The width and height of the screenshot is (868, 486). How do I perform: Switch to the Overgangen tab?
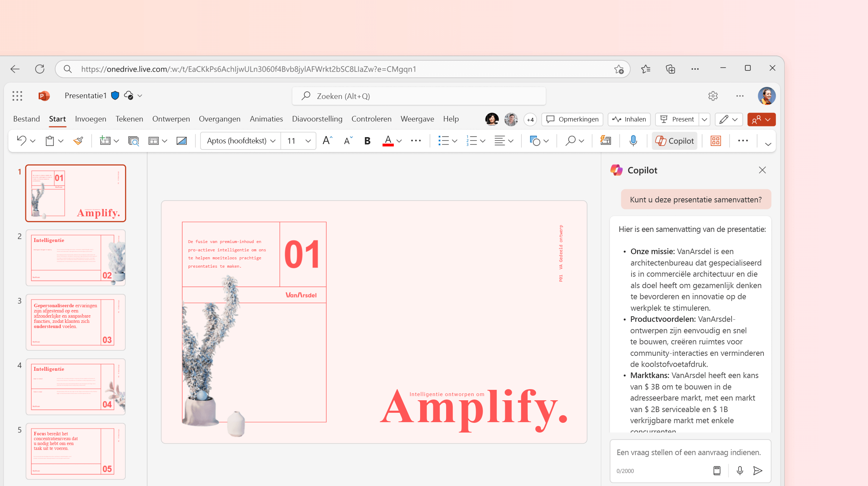219,119
